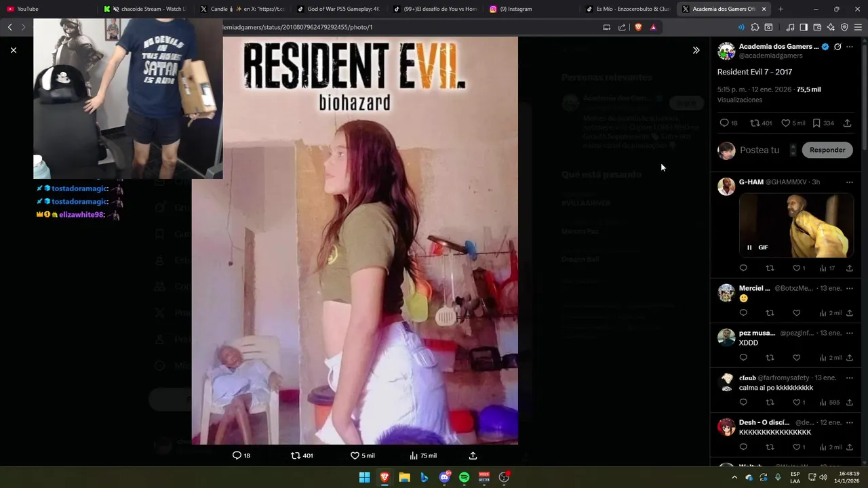Click the share page icon in address bar

622,27
